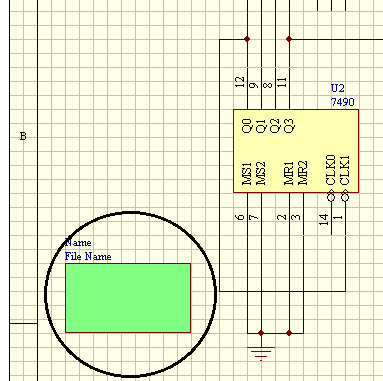Click the 7490 part value label
The image size is (383, 381).
point(342,102)
